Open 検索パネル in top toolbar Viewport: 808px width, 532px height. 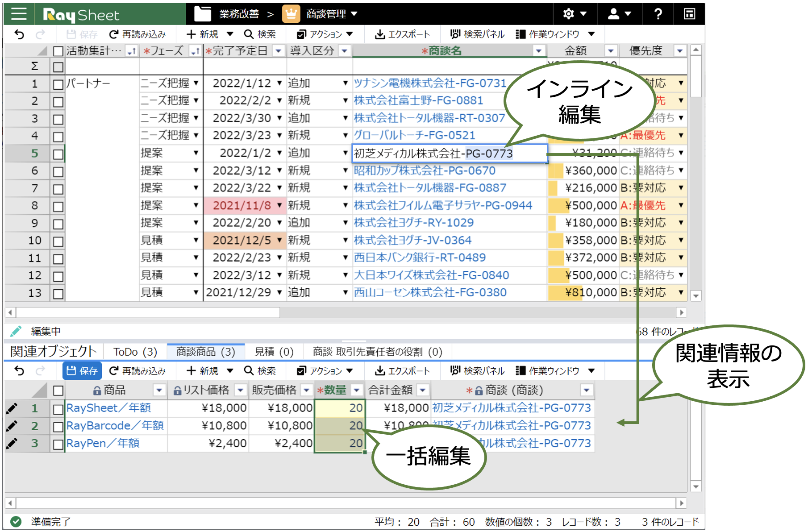[x=477, y=34]
